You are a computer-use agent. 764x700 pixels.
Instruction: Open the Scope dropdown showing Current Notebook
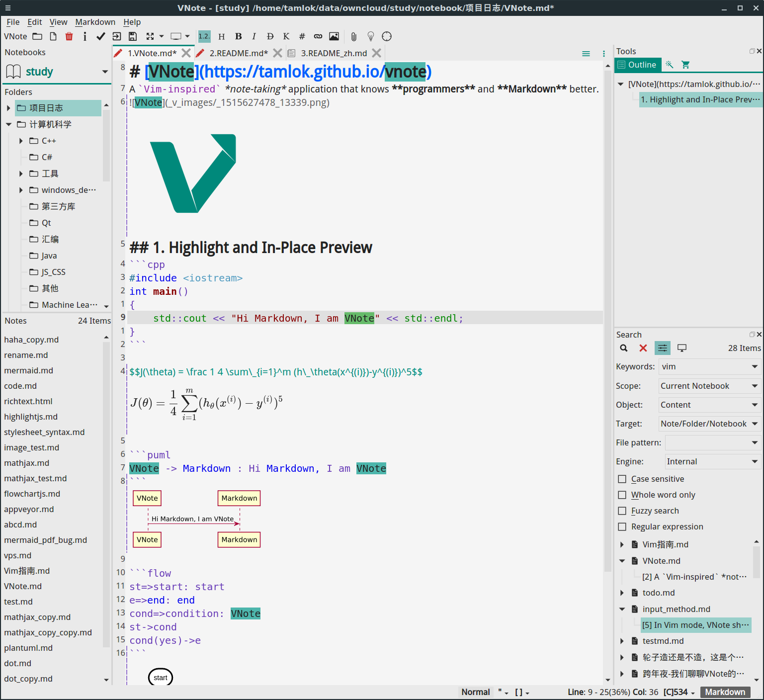(709, 386)
